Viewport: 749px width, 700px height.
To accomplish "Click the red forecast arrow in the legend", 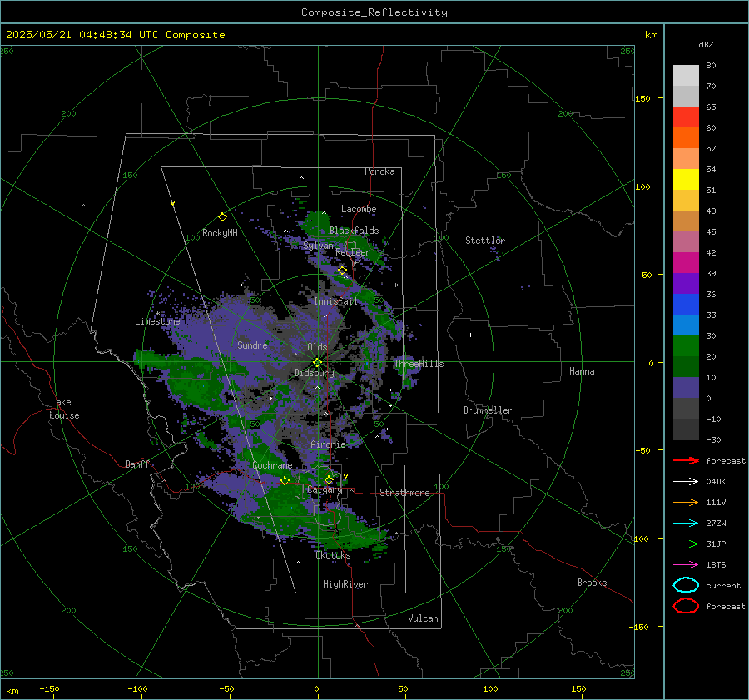I will click(686, 460).
